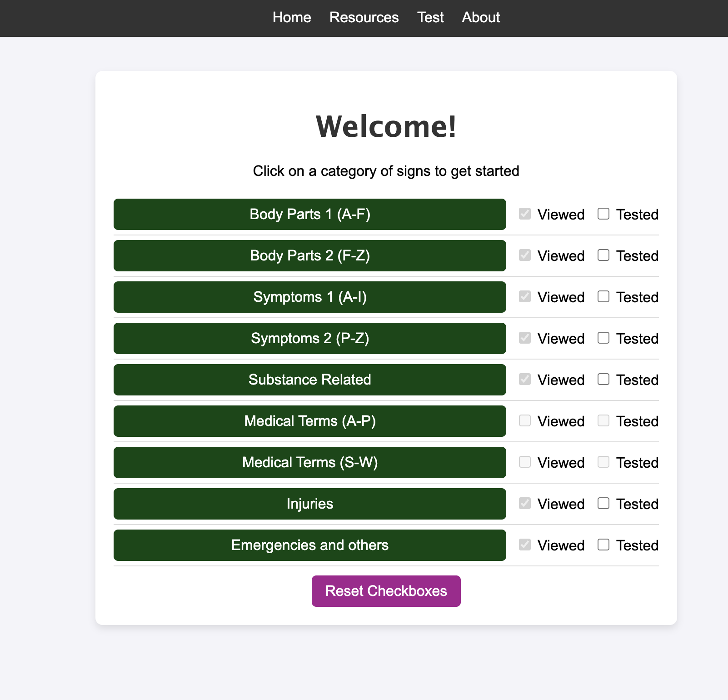The height and width of the screenshot is (700, 728).
Task: Open Body Parts 2 (F-Z) category
Action: [310, 255]
